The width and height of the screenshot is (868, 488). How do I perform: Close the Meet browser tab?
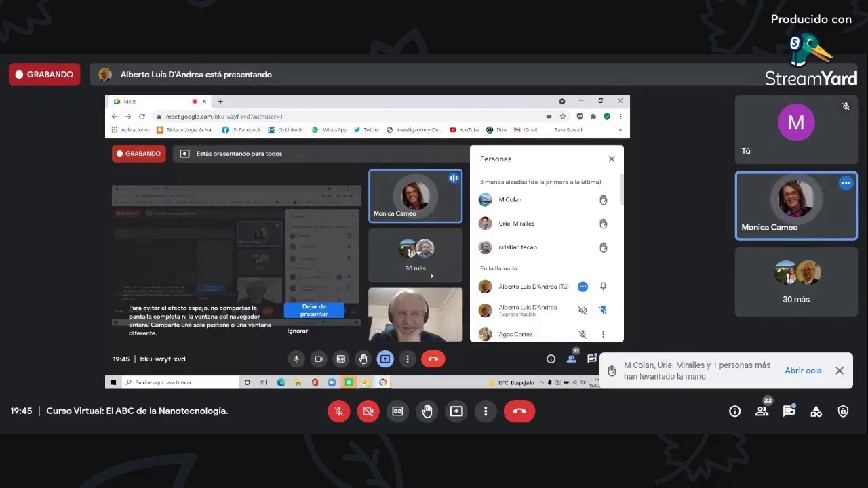204,102
